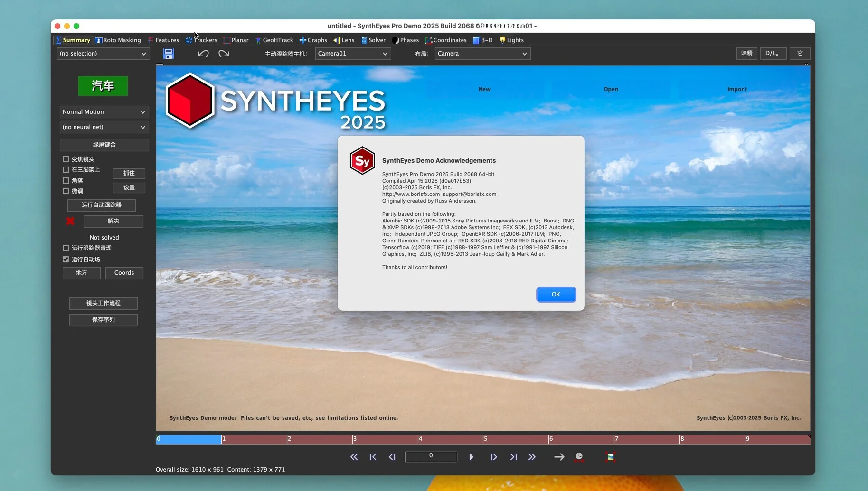Click the Undo arrow icon
Viewport: 868px width, 491px height.
203,54
